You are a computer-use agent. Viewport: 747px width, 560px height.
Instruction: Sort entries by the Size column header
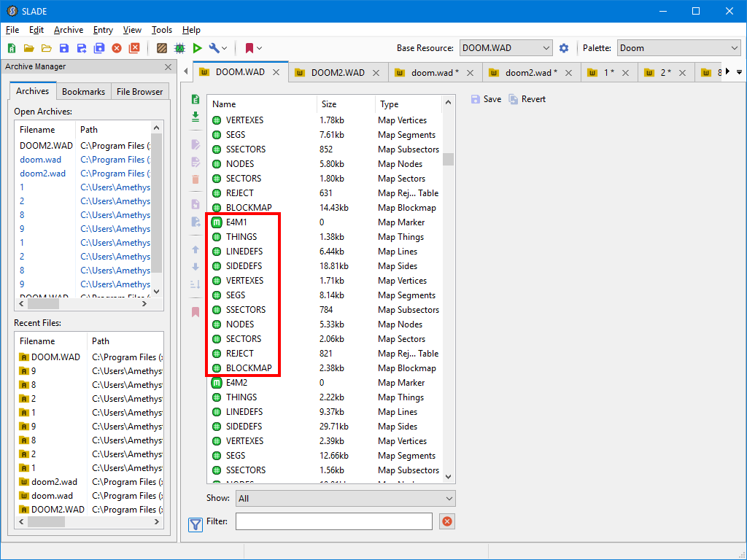click(346, 104)
